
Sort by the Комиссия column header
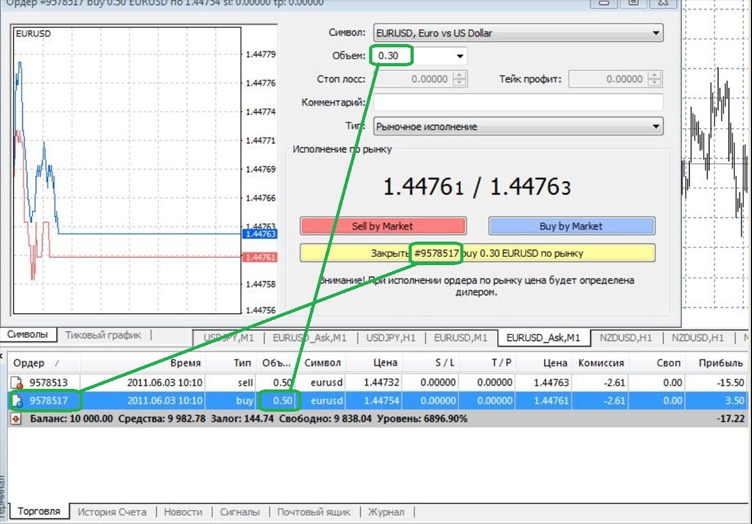point(601,363)
